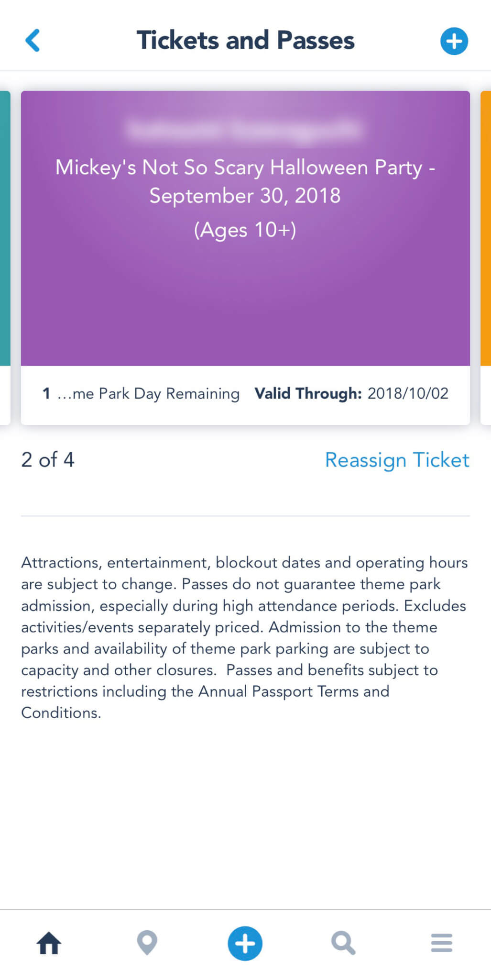Tap the "Park Day Remaining" text
491x980 pixels.
click(x=148, y=394)
